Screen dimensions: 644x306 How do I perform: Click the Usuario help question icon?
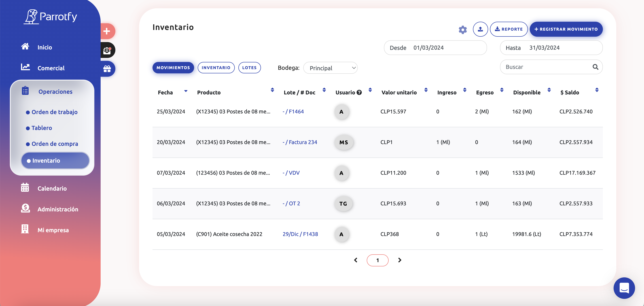(x=359, y=93)
